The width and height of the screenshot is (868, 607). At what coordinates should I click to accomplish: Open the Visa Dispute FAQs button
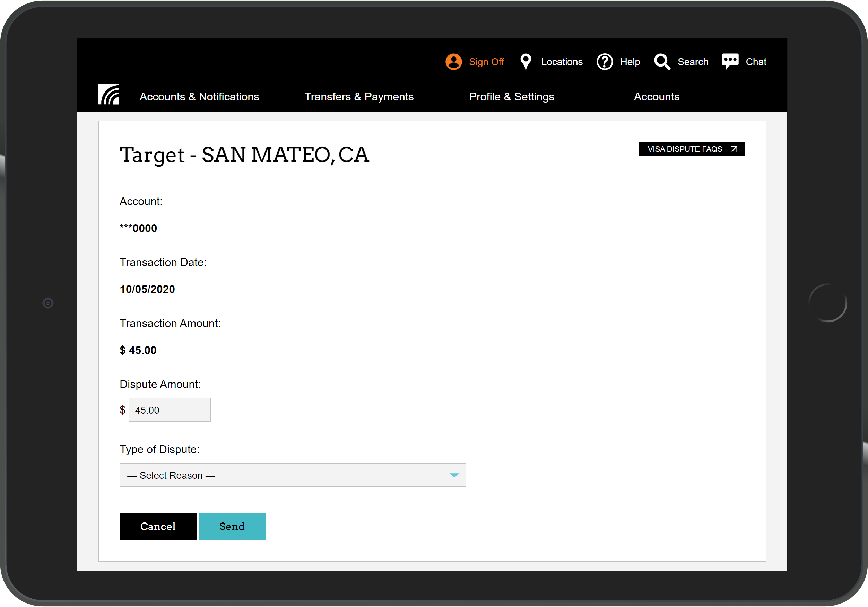pos(692,149)
